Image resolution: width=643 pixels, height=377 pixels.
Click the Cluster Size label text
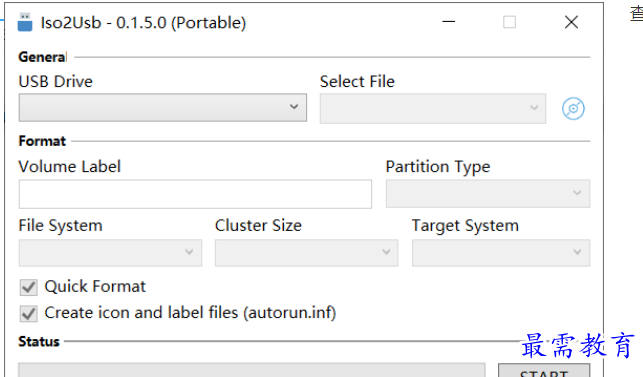point(258,225)
